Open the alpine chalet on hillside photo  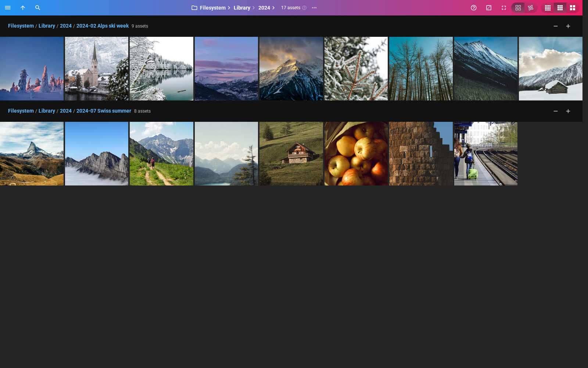point(291,153)
